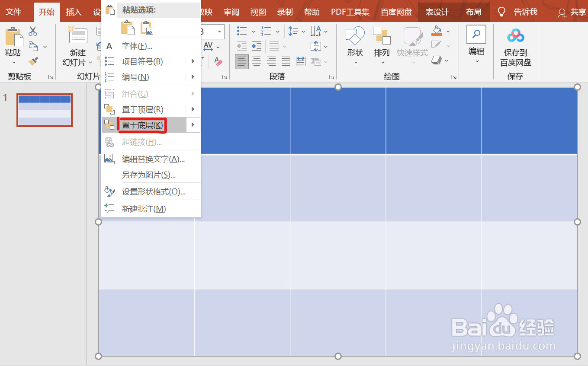Open the Drawing dialog launcher
Image resolution: width=588 pixels, height=366 pixels.
click(x=454, y=77)
